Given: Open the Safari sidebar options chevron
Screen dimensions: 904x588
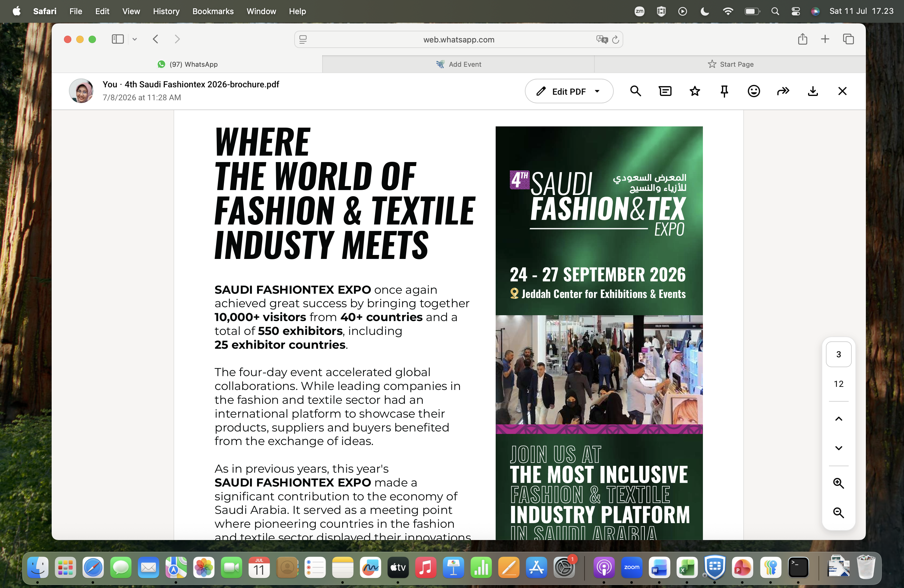Looking at the screenshot, I should tap(134, 39).
